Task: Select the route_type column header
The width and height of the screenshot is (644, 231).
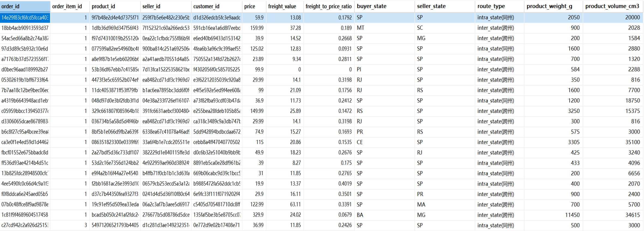Action: point(499,6)
